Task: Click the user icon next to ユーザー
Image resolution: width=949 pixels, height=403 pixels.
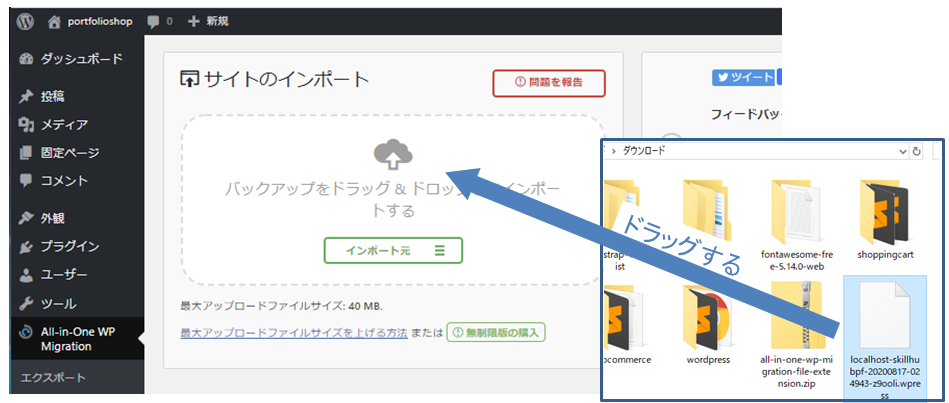Action: click(26, 275)
